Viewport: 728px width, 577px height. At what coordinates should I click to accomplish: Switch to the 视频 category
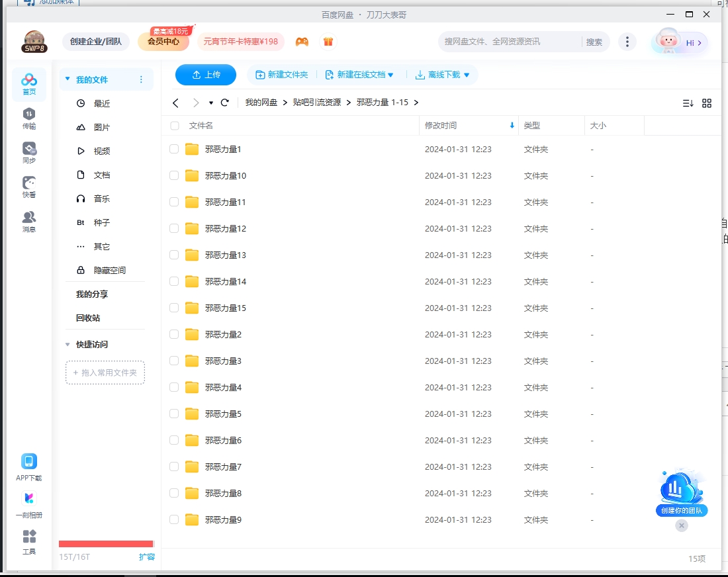tap(102, 151)
